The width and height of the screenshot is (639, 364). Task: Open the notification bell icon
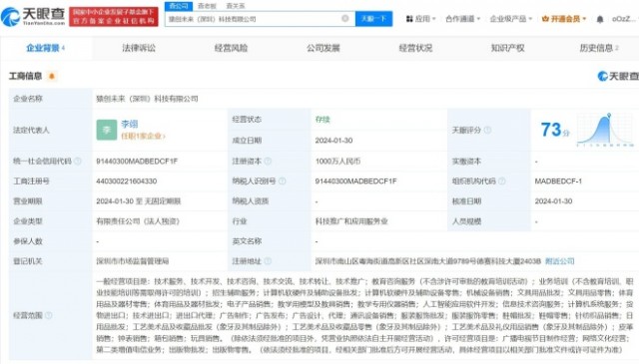(600, 19)
